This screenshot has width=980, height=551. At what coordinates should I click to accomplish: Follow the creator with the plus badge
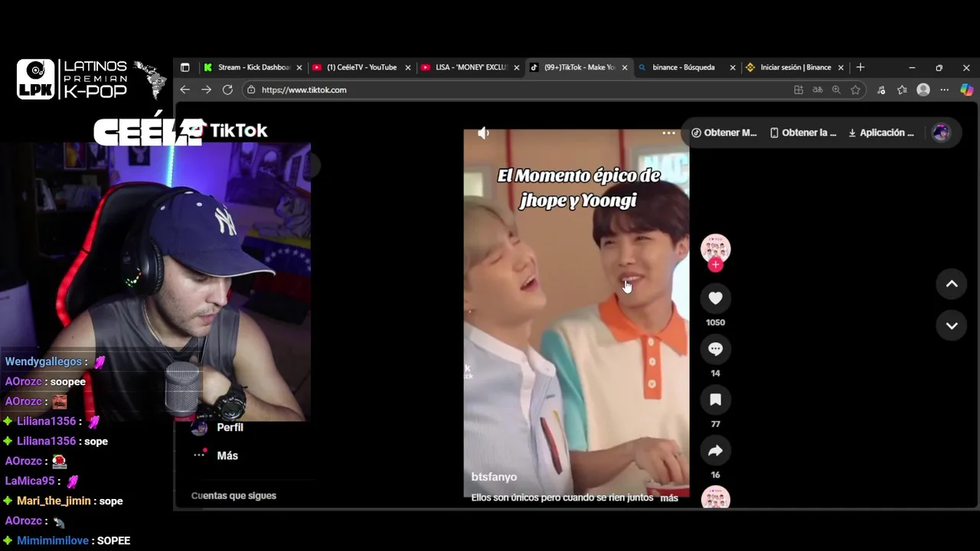[x=715, y=265]
